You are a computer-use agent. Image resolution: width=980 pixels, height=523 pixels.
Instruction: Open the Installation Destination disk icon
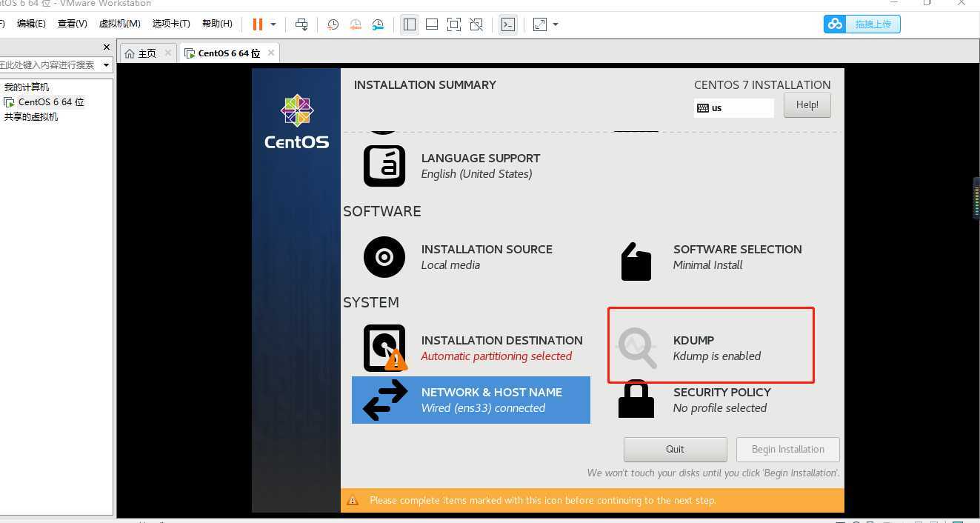pyautogui.click(x=386, y=348)
